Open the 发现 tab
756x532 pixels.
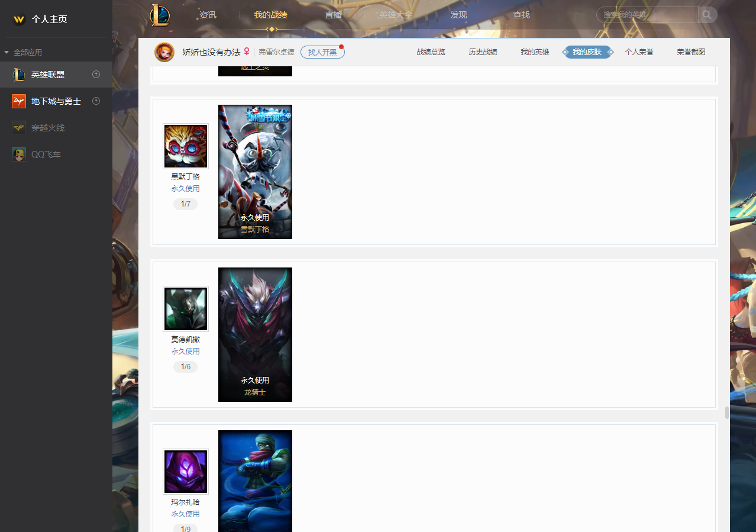click(458, 15)
